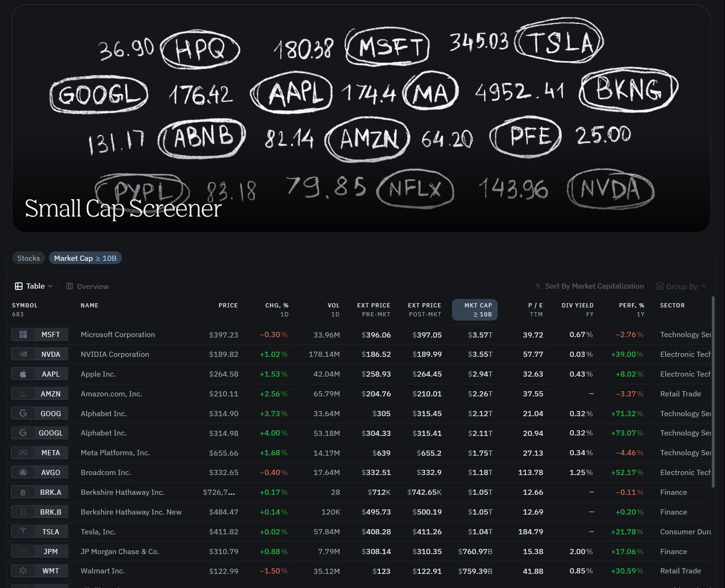Open the Table view dropdown
Screen dimensions: 725x588
(x=34, y=286)
